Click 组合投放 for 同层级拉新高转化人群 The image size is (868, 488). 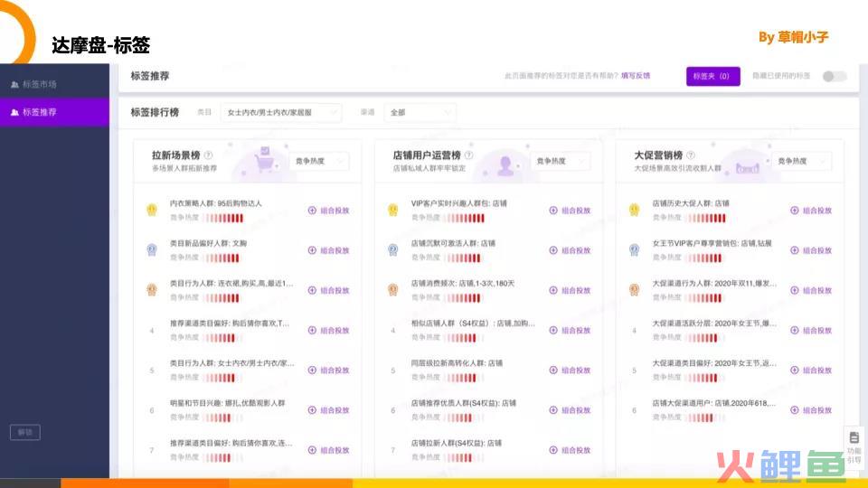tap(571, 371)
